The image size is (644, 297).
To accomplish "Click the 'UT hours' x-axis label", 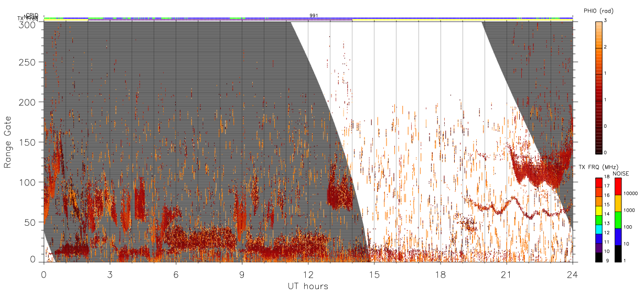I will tap(308, 286).
